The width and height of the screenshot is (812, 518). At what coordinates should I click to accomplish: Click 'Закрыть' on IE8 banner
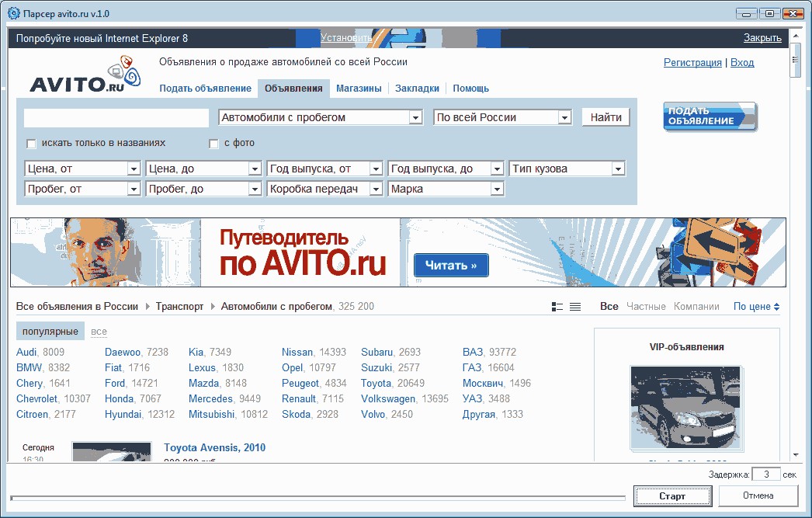(762, 38)
